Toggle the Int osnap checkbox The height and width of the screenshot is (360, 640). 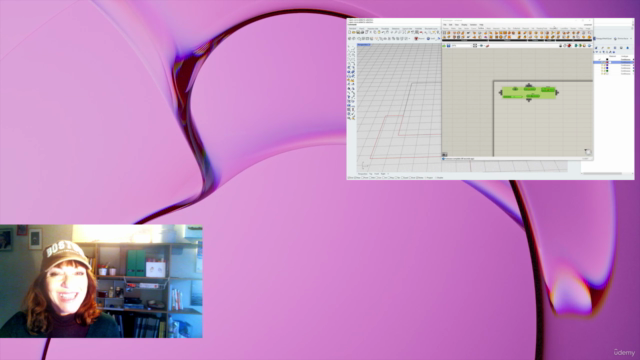pos(383,178)
